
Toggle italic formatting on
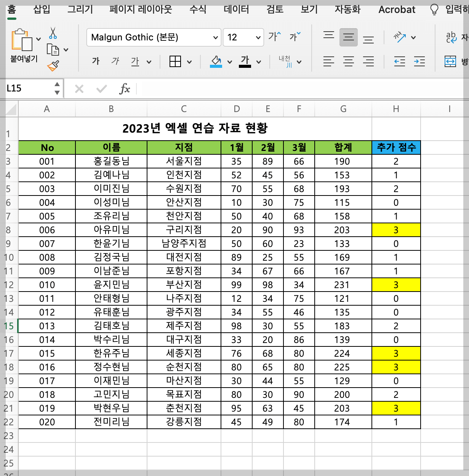coord(115,61)
